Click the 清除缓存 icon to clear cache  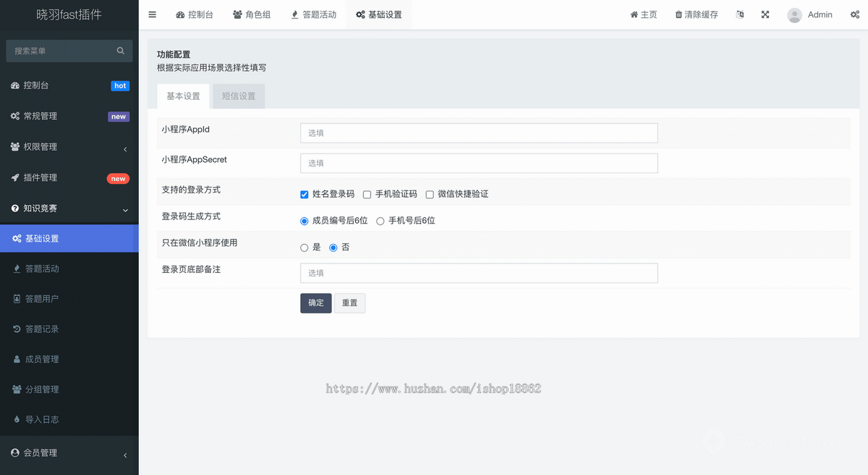pyautogui.click(x=695, y=14)
